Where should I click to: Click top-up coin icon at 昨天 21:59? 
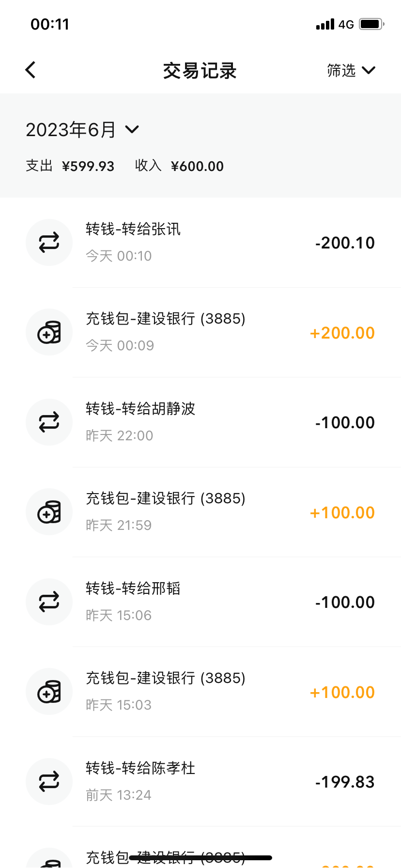[49, 512]
